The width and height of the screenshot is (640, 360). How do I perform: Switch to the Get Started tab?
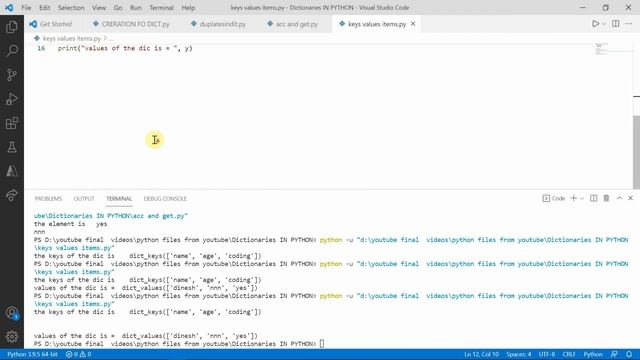[x=51, y=24]
